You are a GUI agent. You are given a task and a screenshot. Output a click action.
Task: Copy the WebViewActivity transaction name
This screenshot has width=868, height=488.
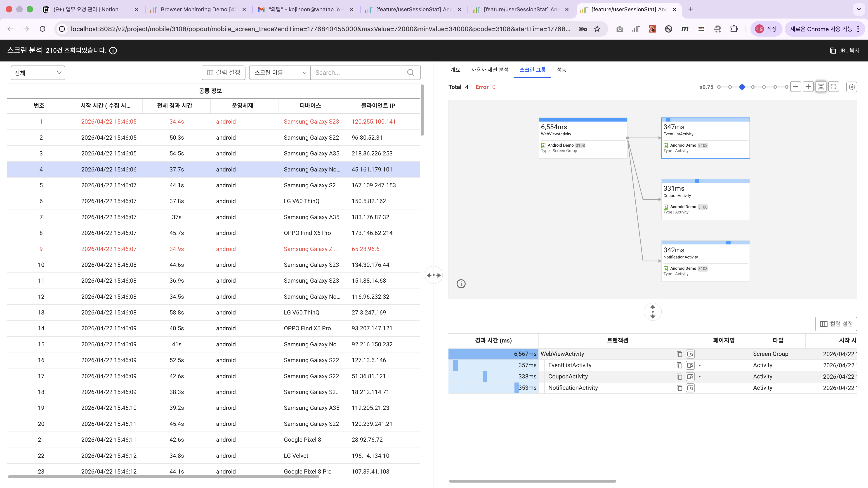tap(679, 354)
